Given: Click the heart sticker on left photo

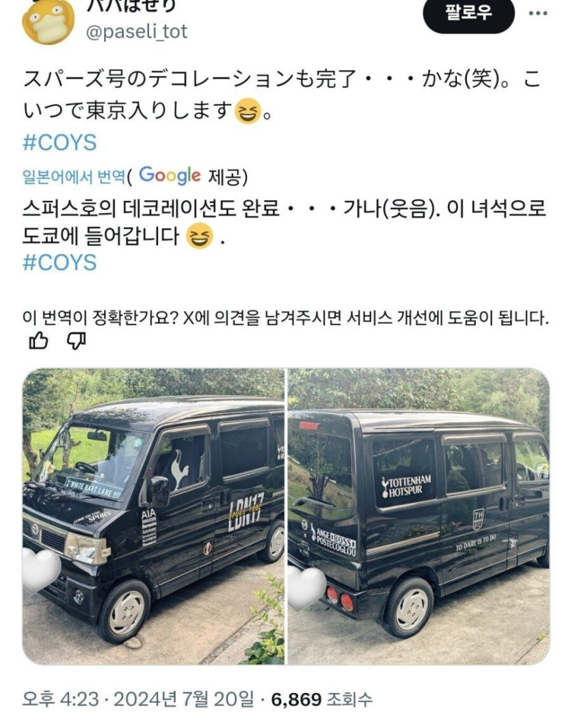Looking at the screenshot, I should pyautogui.click(x=41, y=569).
